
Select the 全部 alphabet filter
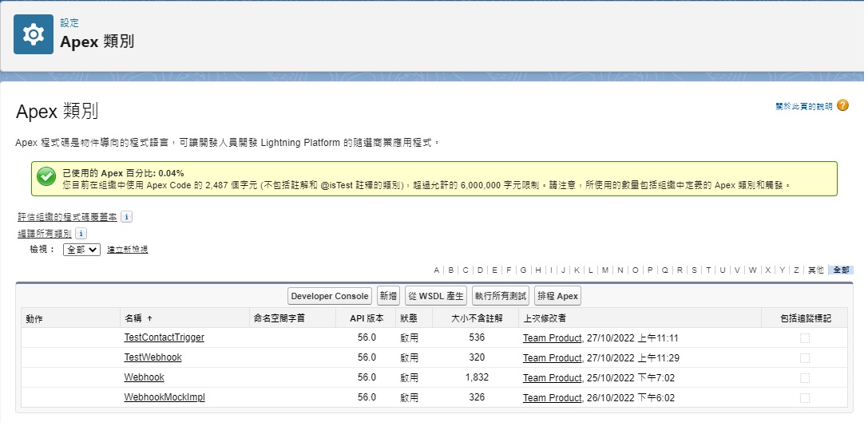841,270
